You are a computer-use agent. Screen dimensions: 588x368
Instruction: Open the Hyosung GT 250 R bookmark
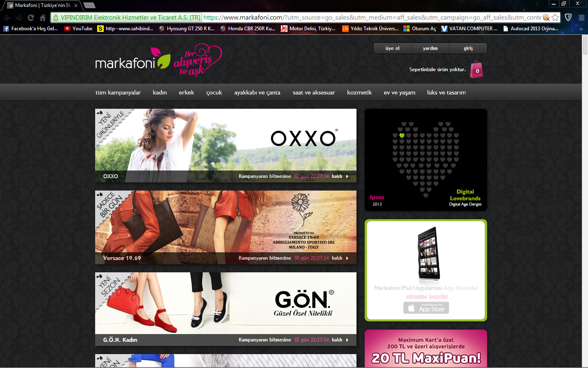coord(187,29)
